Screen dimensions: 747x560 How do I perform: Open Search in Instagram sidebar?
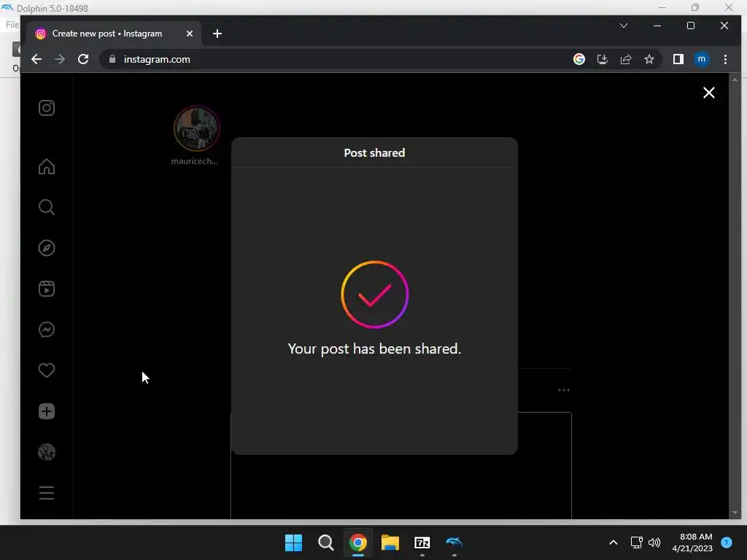pos(47,207)
